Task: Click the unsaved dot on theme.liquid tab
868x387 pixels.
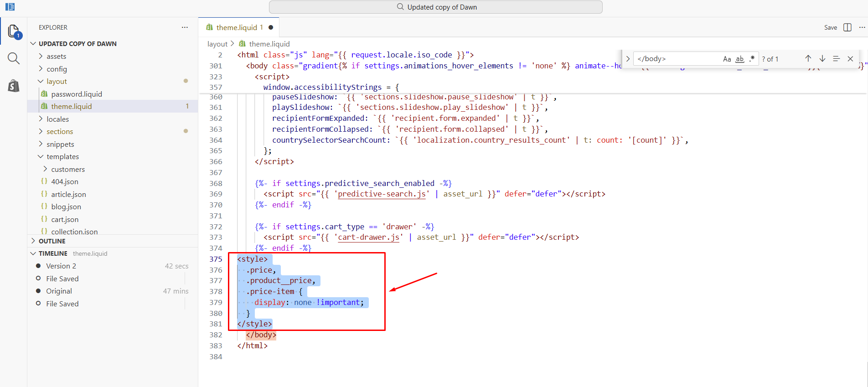Action: [271, 27]
